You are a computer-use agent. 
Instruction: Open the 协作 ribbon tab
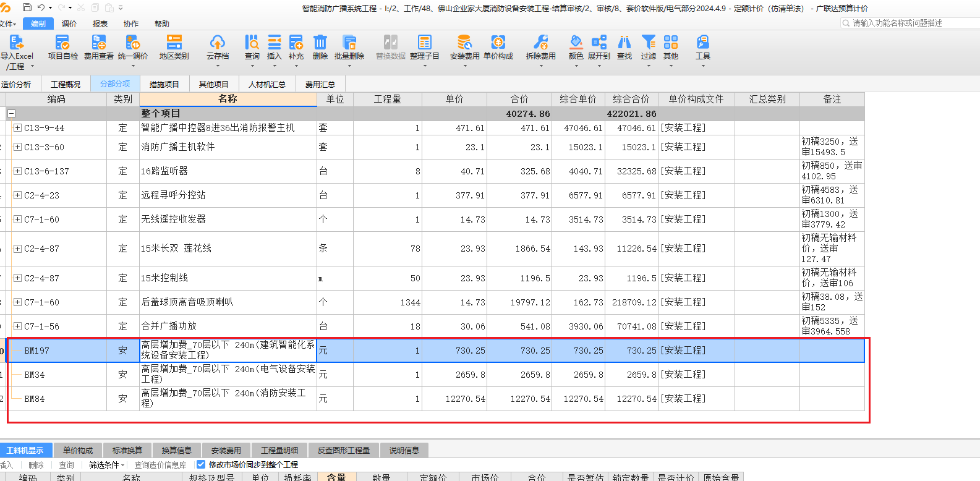[x=131, y=23]
